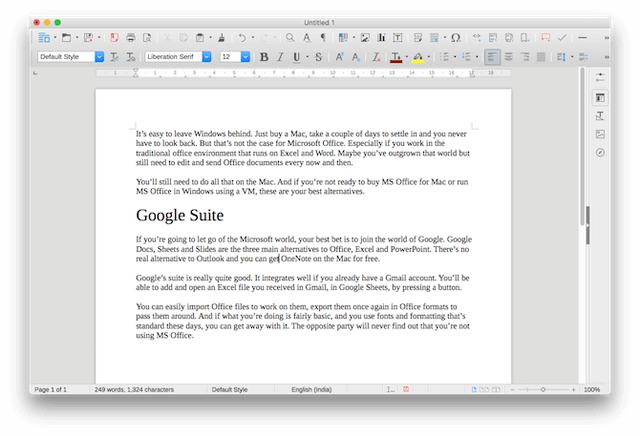Open Print Preview
Screen dimensions: 640x436
point(147,38)
